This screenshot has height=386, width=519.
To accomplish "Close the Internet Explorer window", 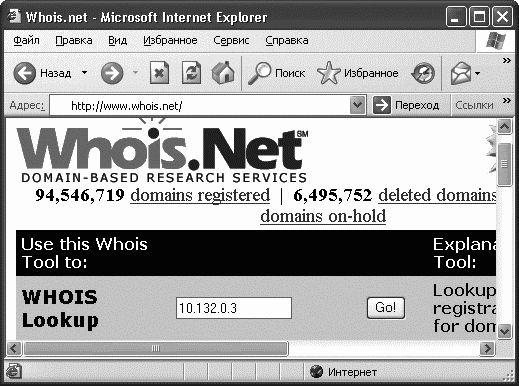I will tap(502, 17).
